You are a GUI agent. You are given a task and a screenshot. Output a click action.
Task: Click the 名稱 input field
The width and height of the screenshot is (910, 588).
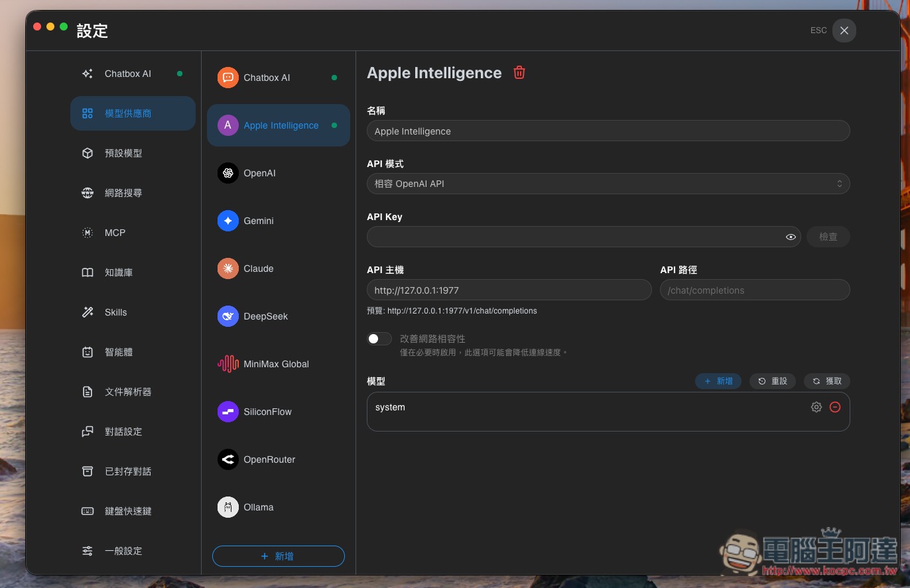(608, 131)
